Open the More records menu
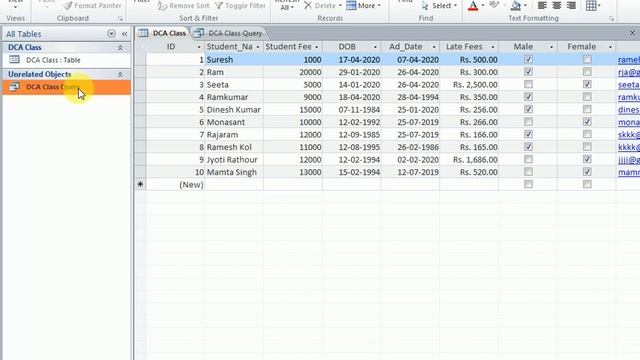Image resolution: width=640 pixels, height=360 pixels. coord(363,6)
